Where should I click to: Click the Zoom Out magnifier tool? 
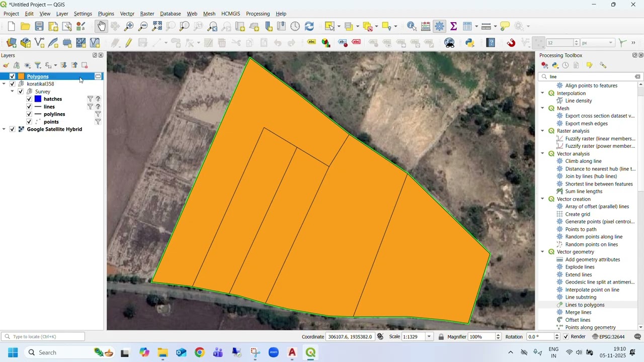click(x=143, y=26)
